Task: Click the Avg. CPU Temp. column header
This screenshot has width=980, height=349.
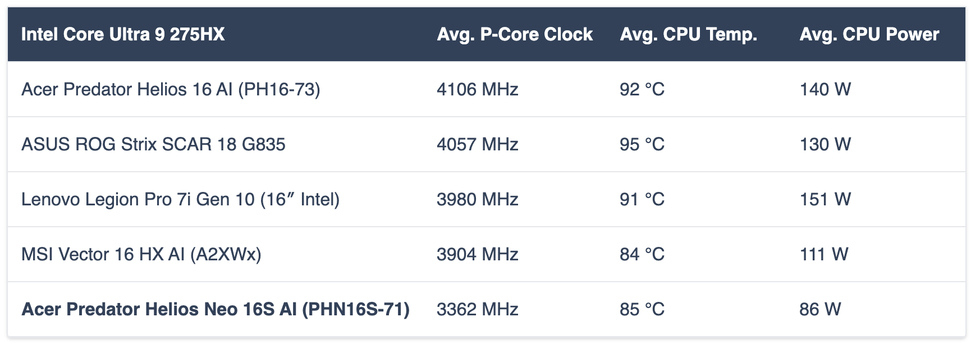Action: coord(689,35)
